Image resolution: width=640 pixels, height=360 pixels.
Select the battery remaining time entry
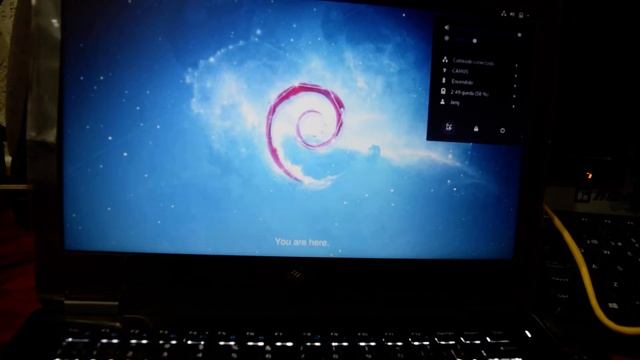pyautogui.click(x=469, y=93)
